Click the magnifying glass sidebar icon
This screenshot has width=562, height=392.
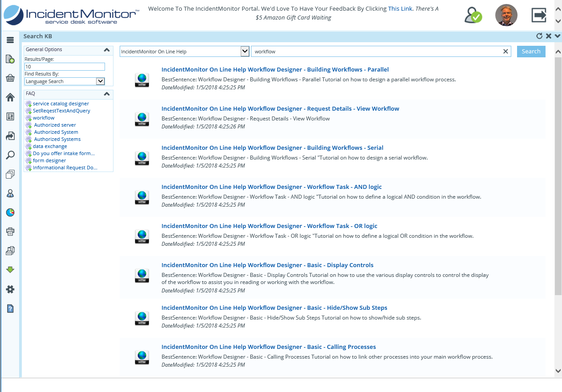click(10, 155)
